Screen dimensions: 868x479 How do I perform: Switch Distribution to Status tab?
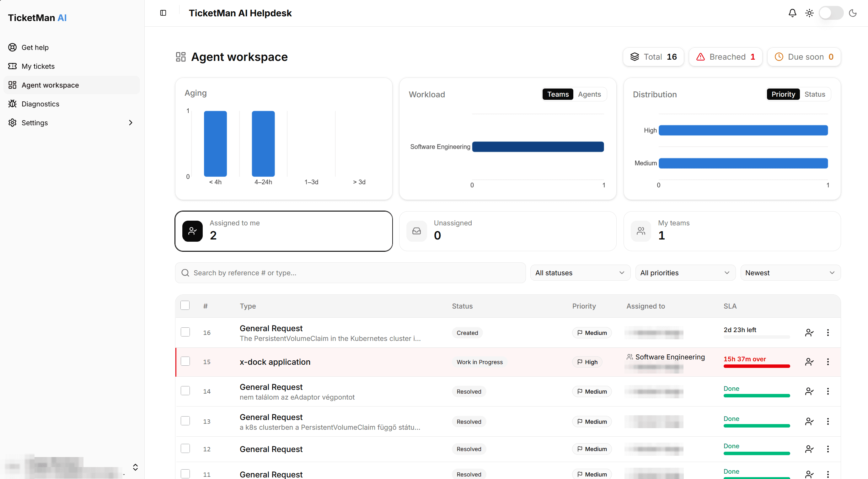814,94
